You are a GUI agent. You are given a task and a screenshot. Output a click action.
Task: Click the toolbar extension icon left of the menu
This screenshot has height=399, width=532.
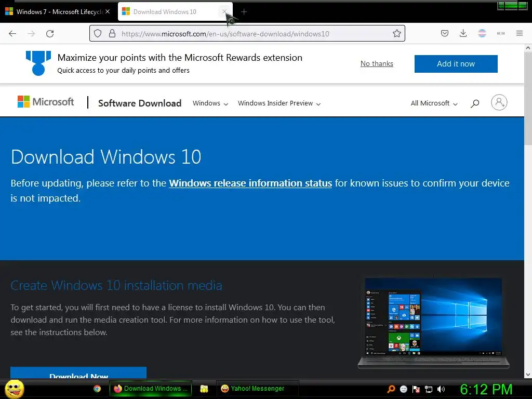click(501, 33)
